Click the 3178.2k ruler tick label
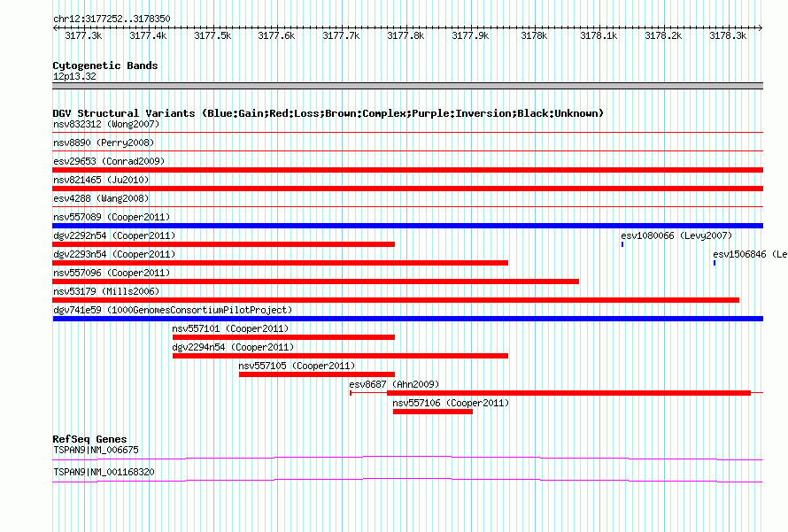 (x=663, y=35)
